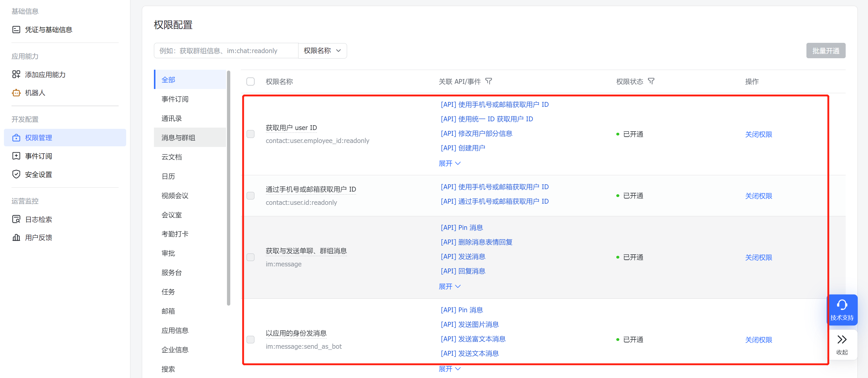Click the robot icon in sidebar
The height and width of the screenshot is (378, 868).
pyautogui.click(x=16, y=93)
